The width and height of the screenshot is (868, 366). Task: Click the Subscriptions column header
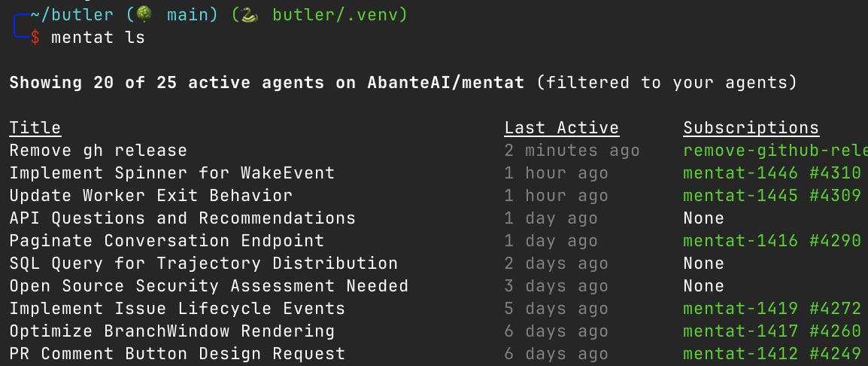click(751, 128)
